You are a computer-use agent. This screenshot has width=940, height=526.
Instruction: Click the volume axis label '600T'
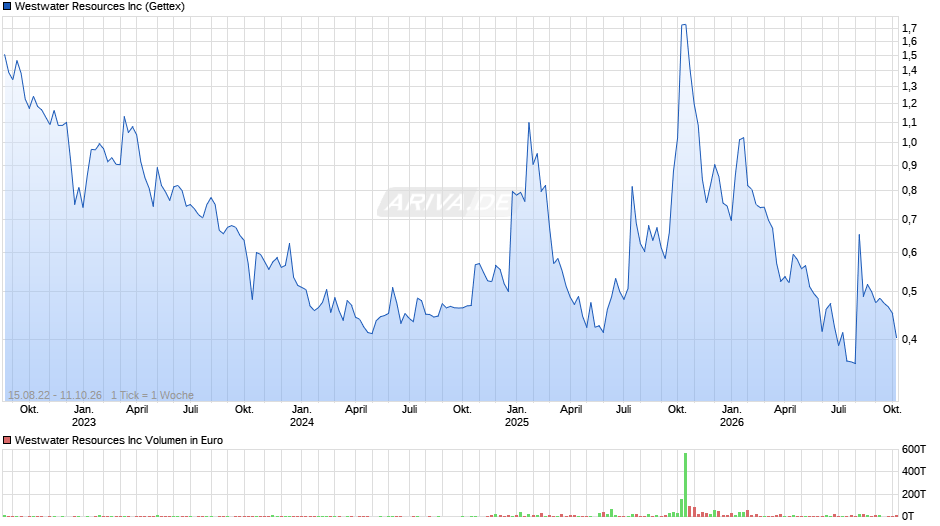914,449
